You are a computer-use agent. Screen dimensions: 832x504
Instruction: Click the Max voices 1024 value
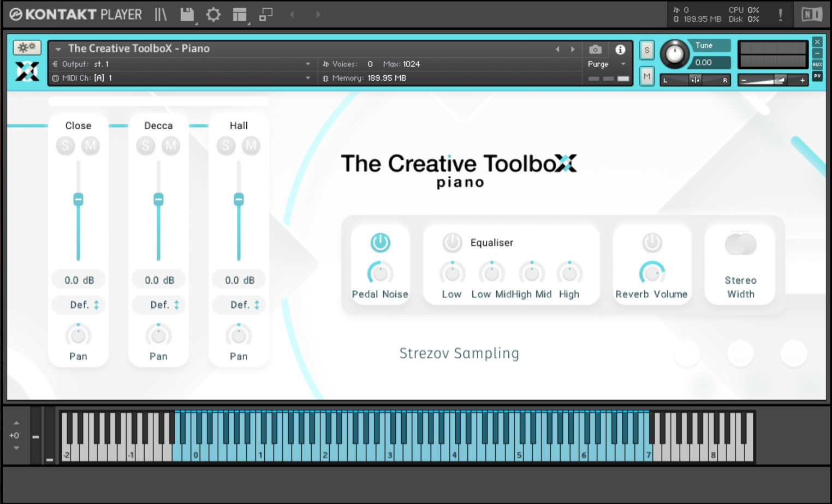(x=411, y=64)
